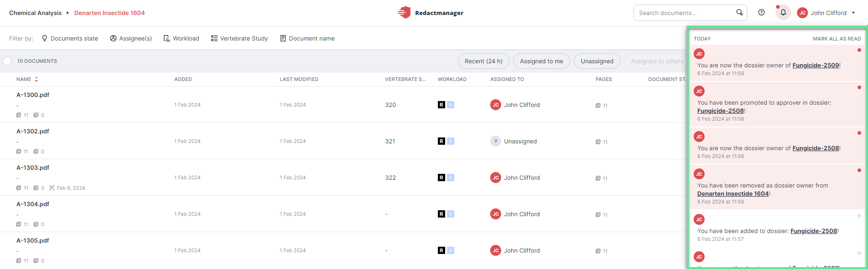This screenshot has height=269, width=868.
Task: Click the R workload badge for A-1305.pdf
Action: tap(441, 250)
